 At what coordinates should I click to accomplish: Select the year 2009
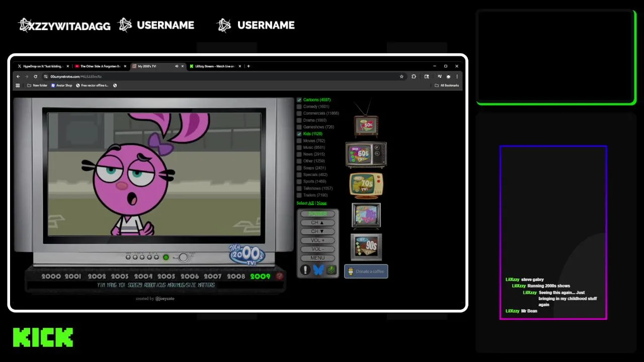pyautogui.click(x=260, y=276)
